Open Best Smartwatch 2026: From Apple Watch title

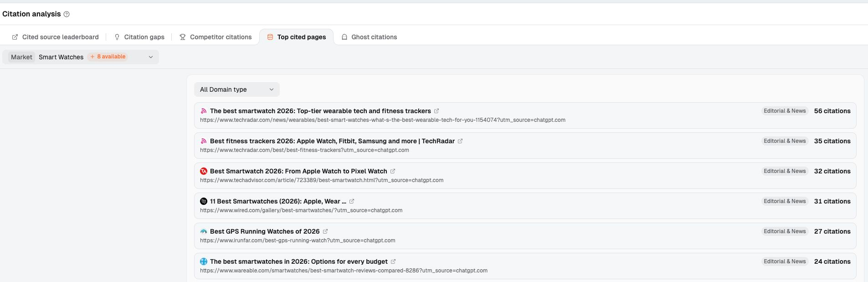[x=298, y=171]
